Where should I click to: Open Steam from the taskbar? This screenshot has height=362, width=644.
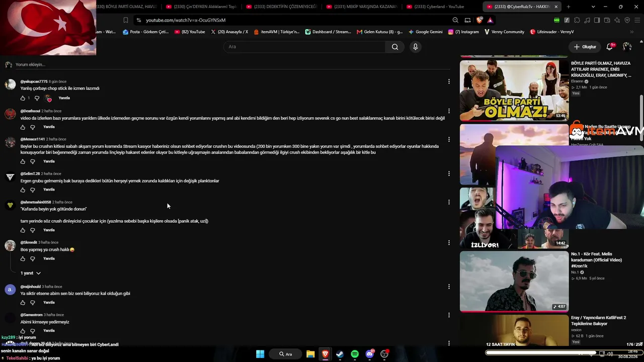pyautogui.click(x=340, y=354)
